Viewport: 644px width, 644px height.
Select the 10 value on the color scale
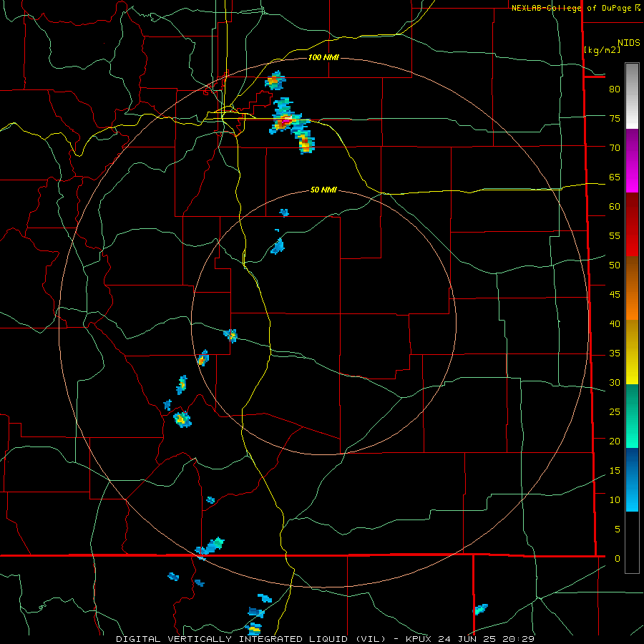pos(615,500)
